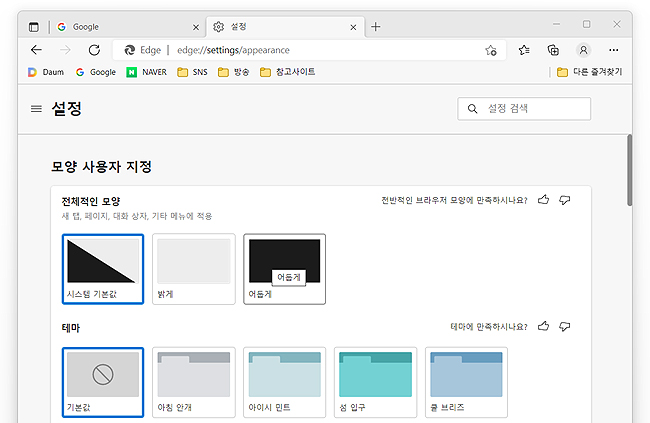The width and height of the screenshot is (650, 423).
Task: Click the forward navigation arrow
Action: pos(65,50)
